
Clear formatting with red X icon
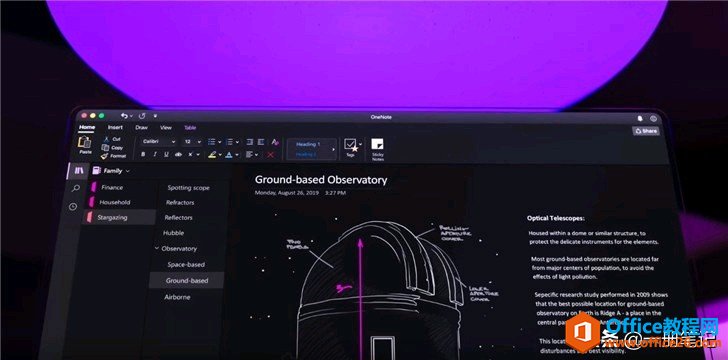pos(270,155)
